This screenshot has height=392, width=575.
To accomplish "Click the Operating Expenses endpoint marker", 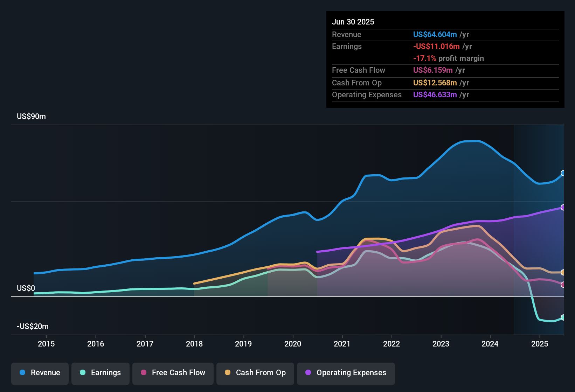I will [563, 207].
